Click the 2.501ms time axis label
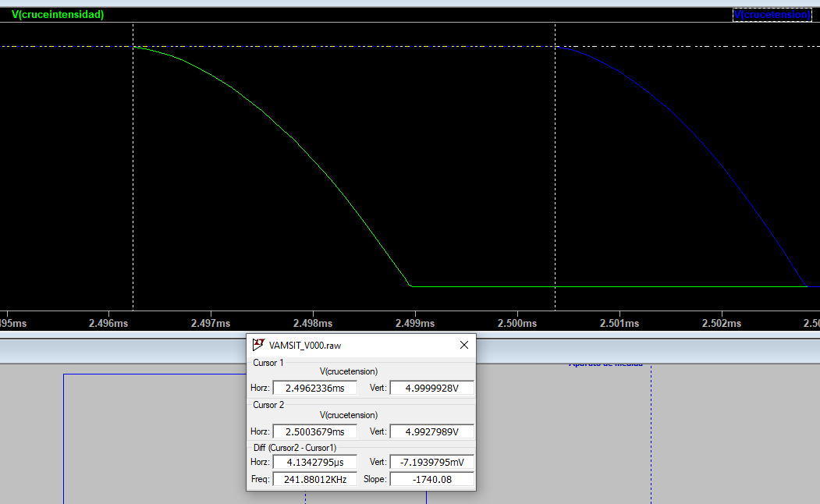820x504 pixels. pyautogui.click(x=619, y=323)
